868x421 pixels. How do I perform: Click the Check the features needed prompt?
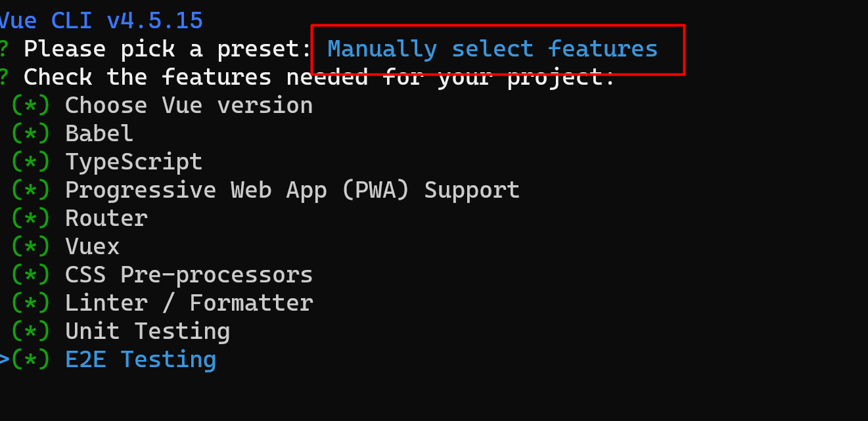tap(319, 78)
